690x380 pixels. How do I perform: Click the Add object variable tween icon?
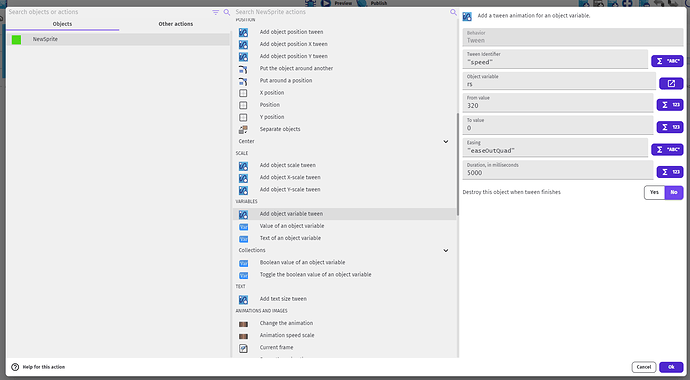pos(243,214)
